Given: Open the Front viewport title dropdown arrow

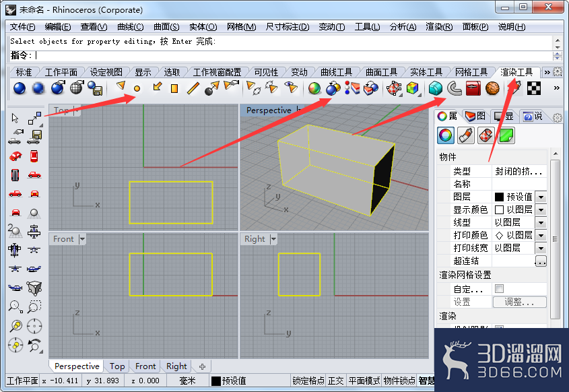Looking at the screenshot, I should pos(82,239).
